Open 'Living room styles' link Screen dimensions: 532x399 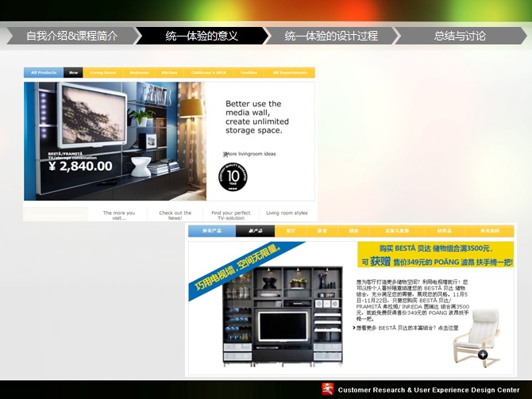[x=287, y=213]
